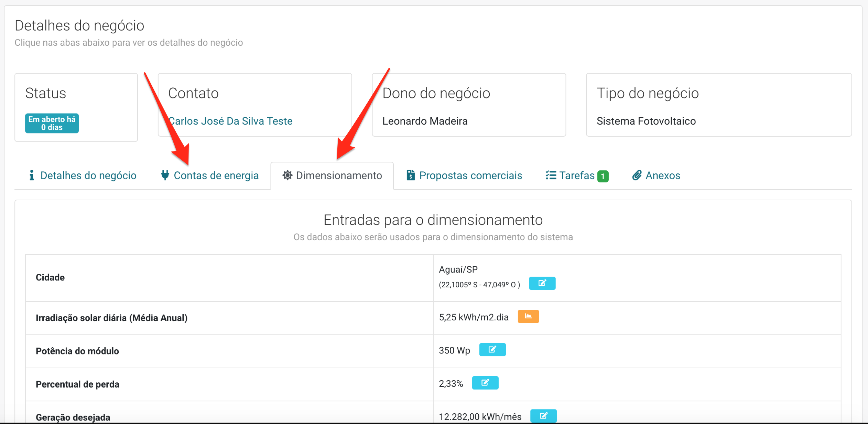This screenshot has height=424, width=868.
Task: Click the Status card heading
Action: [x=45, y=93]
